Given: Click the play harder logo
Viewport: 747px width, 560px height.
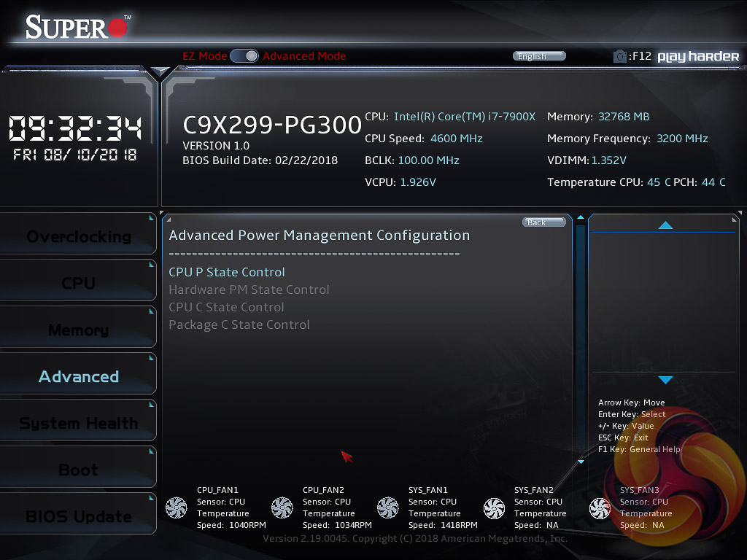Looking at the screenshot, I should point(698,57).
